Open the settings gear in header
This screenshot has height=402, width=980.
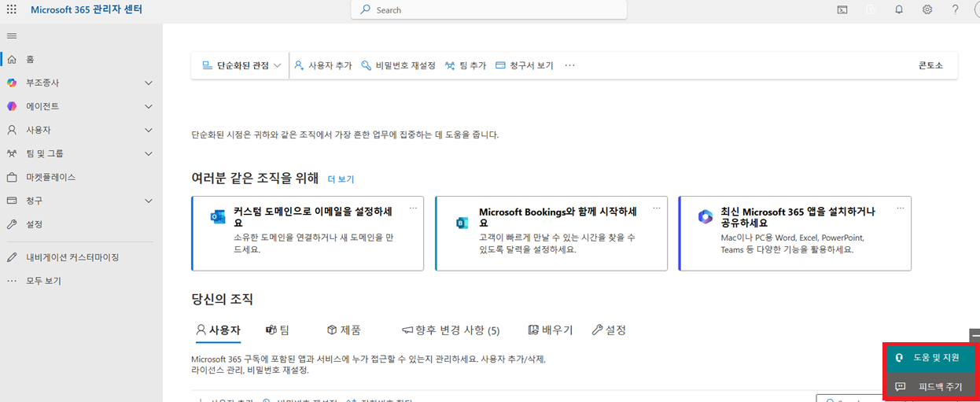(x=927, y=9)
